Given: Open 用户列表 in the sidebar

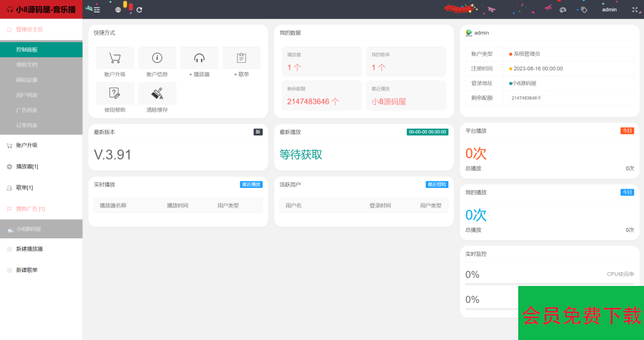Looking at the screenshot, I should 27,95.
